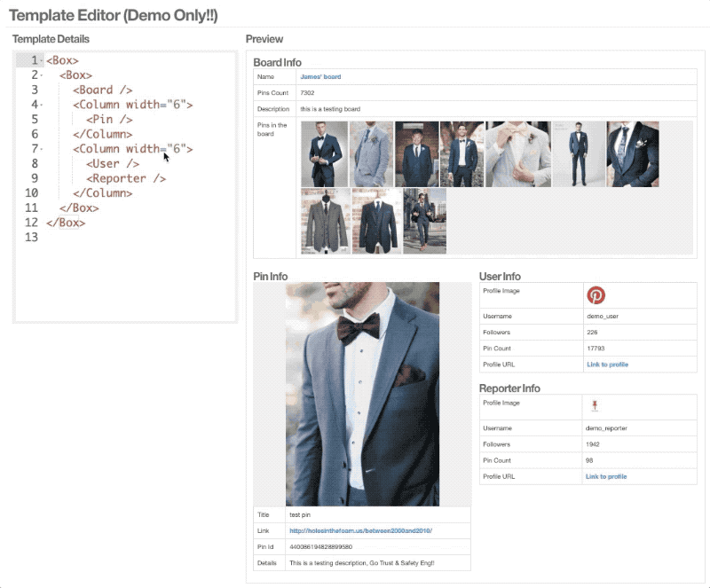The height and width of the screenshot is (588, 710).
Task: Open the James' board link
Action: (320, 77)
